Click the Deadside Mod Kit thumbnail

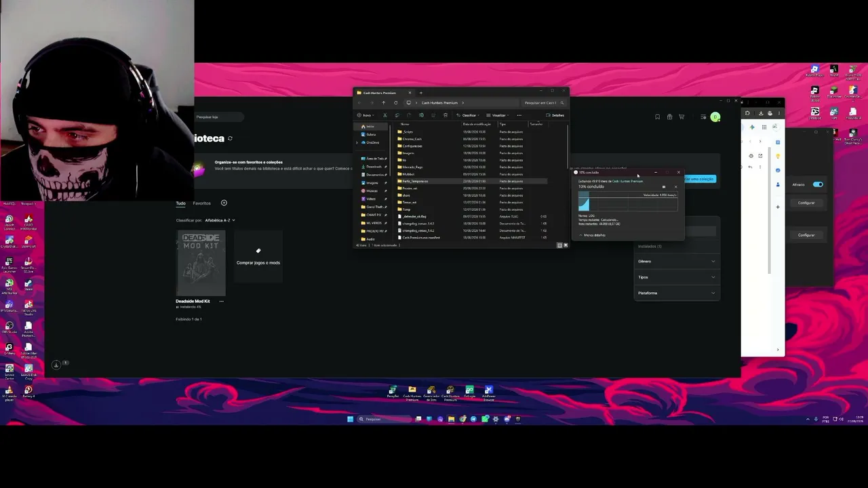click(x=201, y=264)
